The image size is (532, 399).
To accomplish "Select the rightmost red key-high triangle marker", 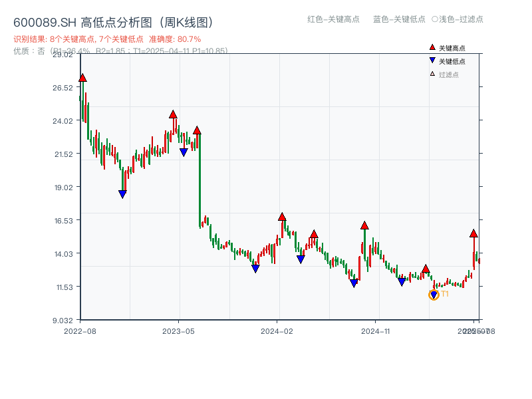I will coord(474,234).
